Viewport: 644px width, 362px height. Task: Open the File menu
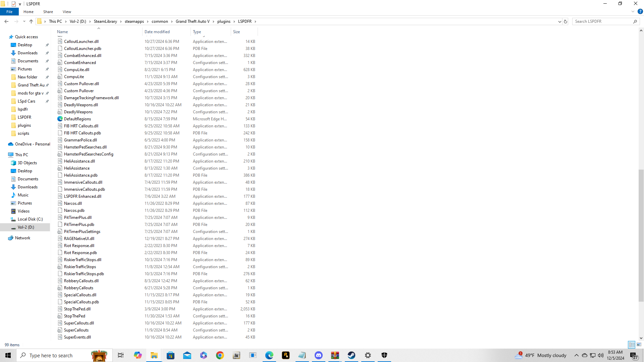click(9, 12)
